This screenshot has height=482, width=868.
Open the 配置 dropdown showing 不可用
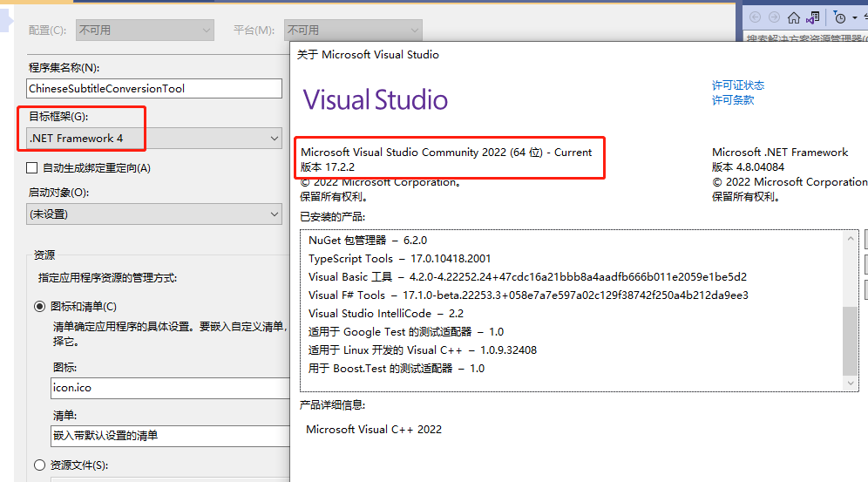(145, 30)
